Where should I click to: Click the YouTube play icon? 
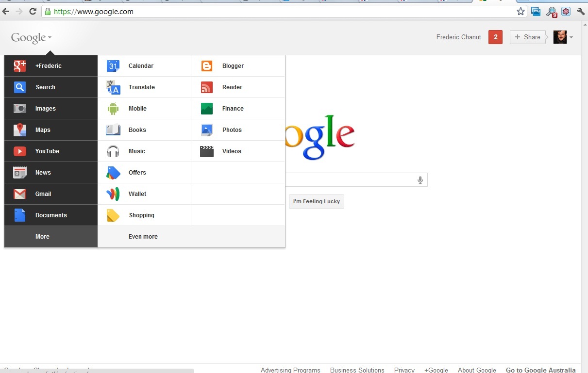click(20, 151)
